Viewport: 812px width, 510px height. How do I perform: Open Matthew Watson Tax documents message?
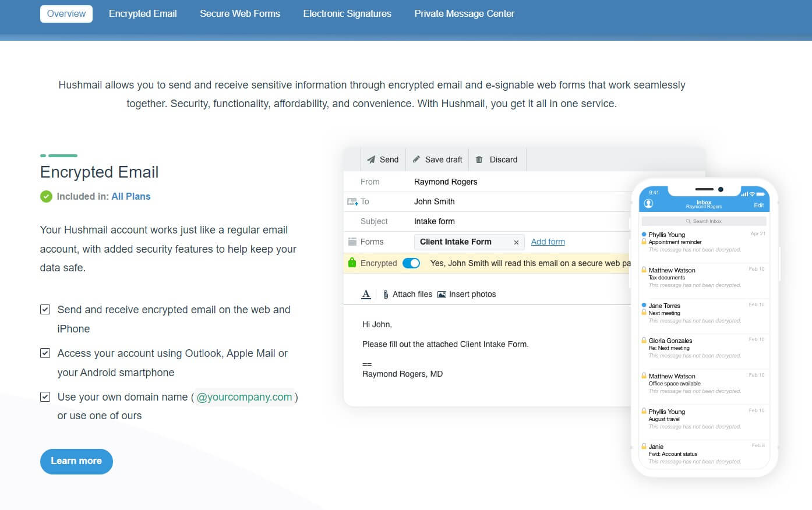(704, 277)
